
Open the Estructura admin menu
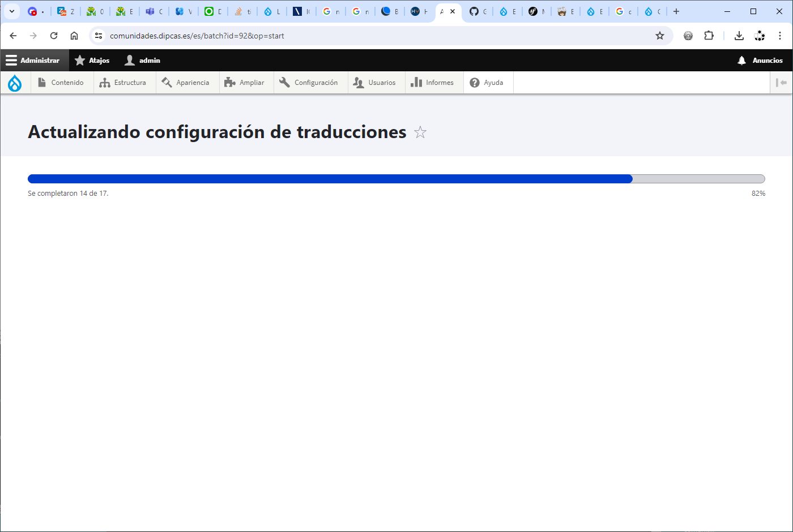(x=123, y=83)
